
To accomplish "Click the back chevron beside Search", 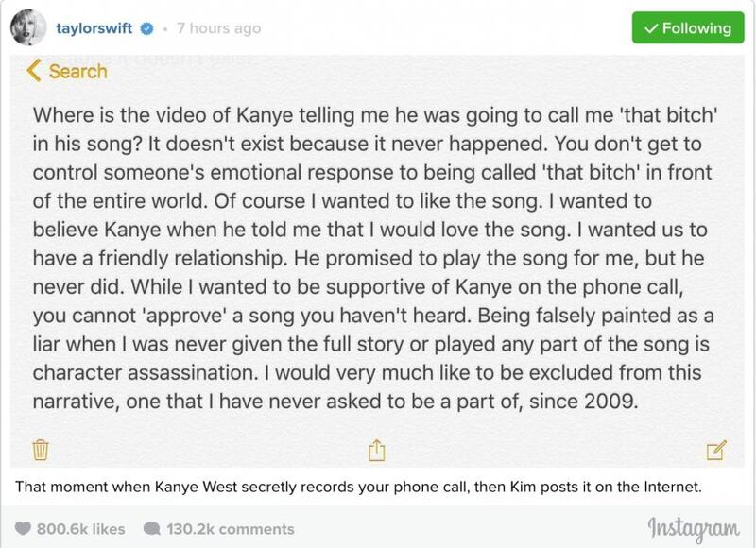I will [34, 71].
